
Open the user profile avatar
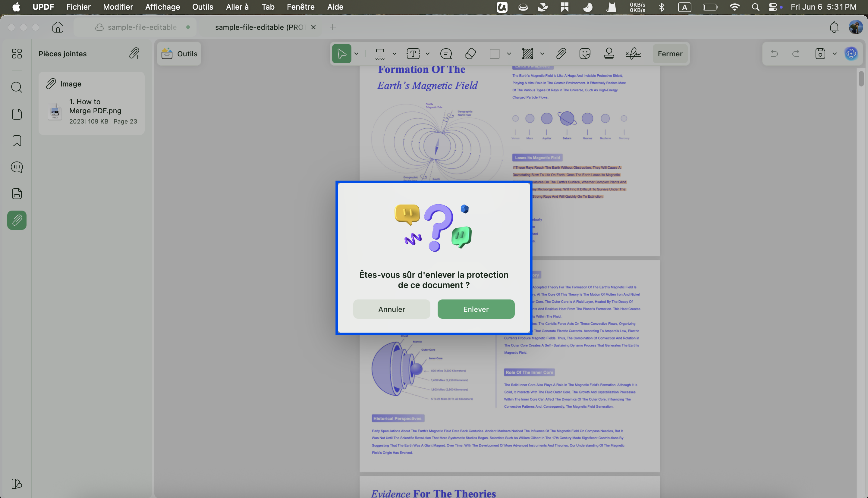pyautogui.click(x=855, y=27)
